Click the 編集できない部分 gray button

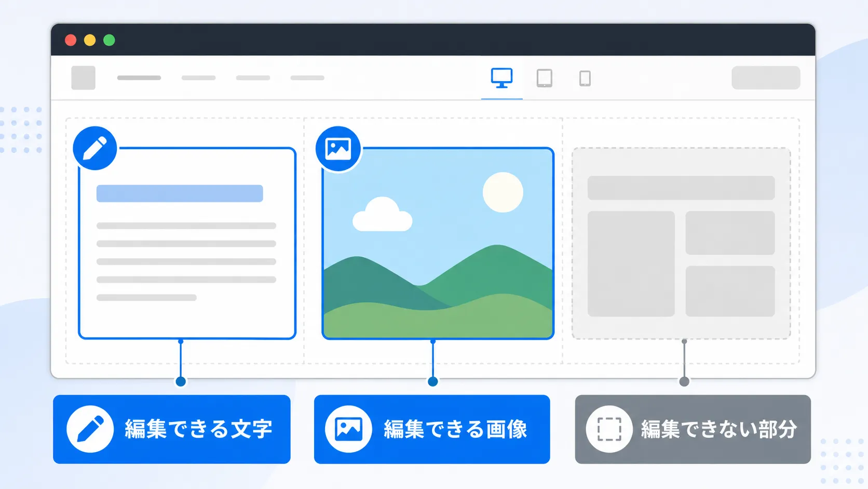coord(693,429)
